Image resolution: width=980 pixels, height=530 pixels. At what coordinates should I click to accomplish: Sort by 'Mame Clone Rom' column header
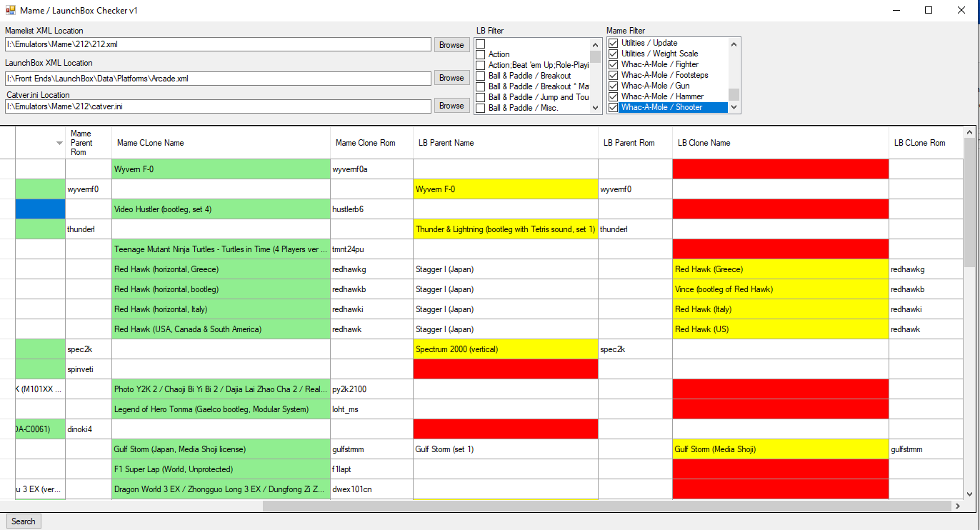click(x=371, y=143)
